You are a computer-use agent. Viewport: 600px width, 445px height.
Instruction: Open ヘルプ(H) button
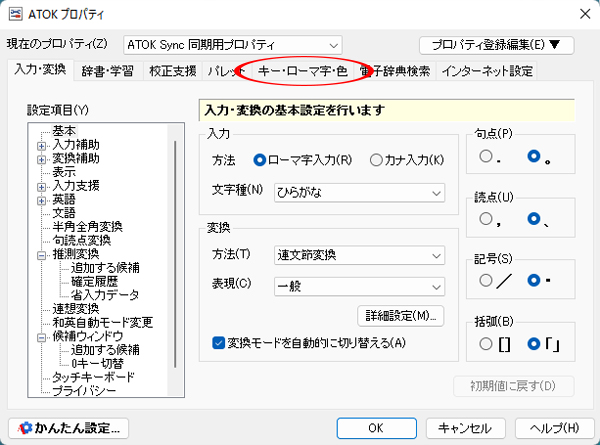pos(554,428)
